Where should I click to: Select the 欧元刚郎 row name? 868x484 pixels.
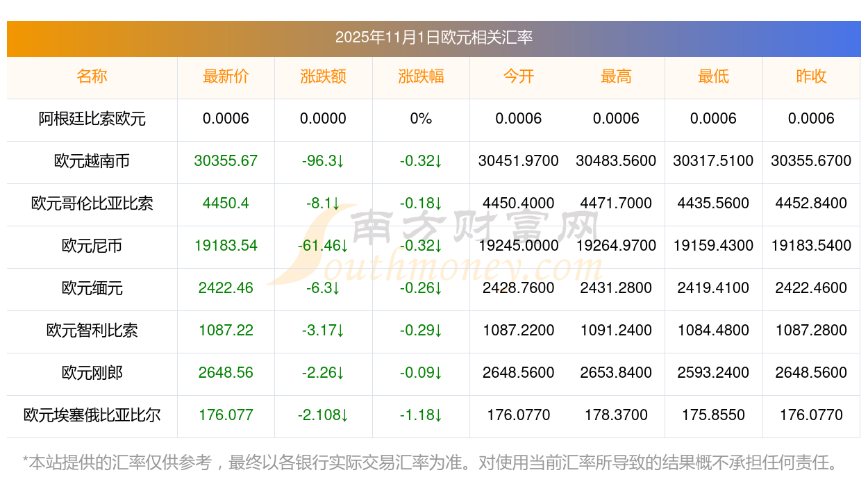pyautogui.click(x=92, y=373)
